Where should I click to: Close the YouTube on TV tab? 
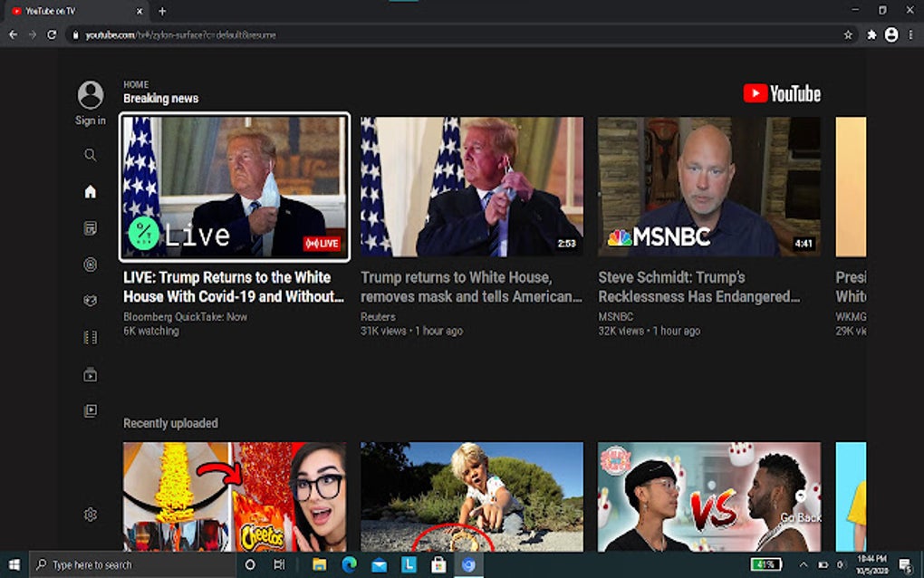coord(140,11)
